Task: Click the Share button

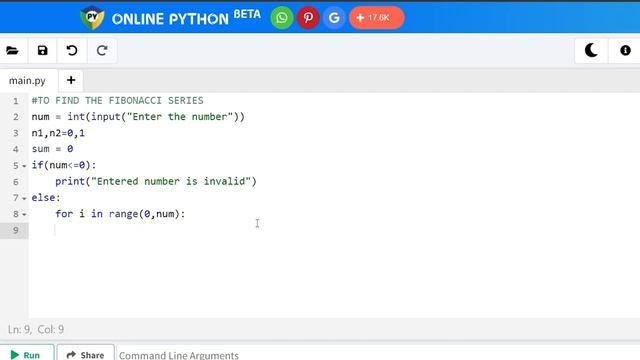Action: point(86,355)
